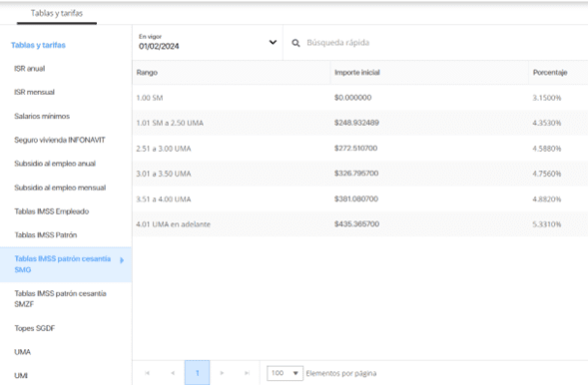Open Salarios mínimos table
Viewport: 588px width, 385px height.
[42, 116]
